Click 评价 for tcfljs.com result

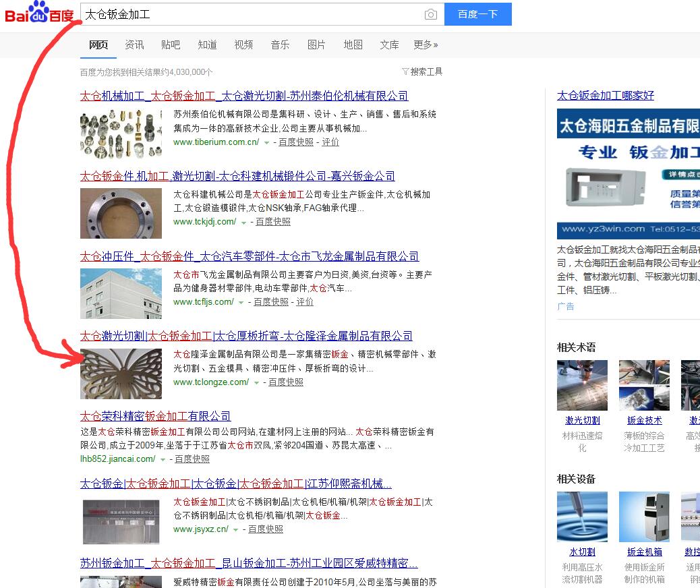pyautogui.click(x=305, y=302)
